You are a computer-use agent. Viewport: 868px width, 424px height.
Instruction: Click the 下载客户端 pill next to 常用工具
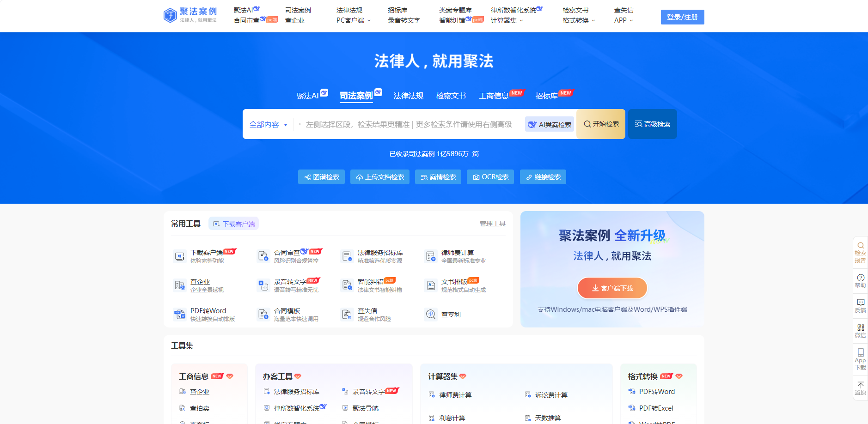coord(233,224)
